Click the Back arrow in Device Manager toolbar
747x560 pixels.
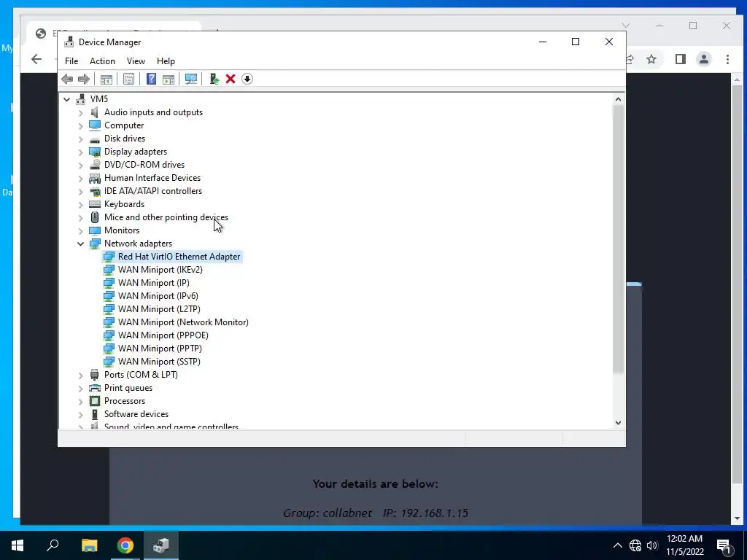pyautogui.click(x=67, y=79)
